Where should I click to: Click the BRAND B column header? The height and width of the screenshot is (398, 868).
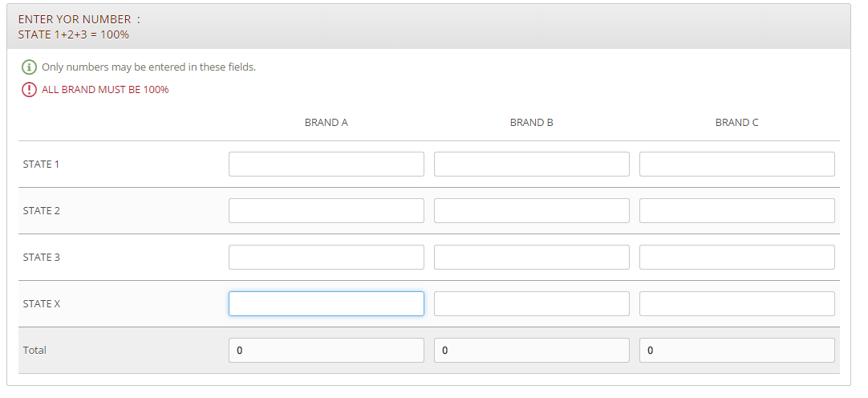point(531,123)
